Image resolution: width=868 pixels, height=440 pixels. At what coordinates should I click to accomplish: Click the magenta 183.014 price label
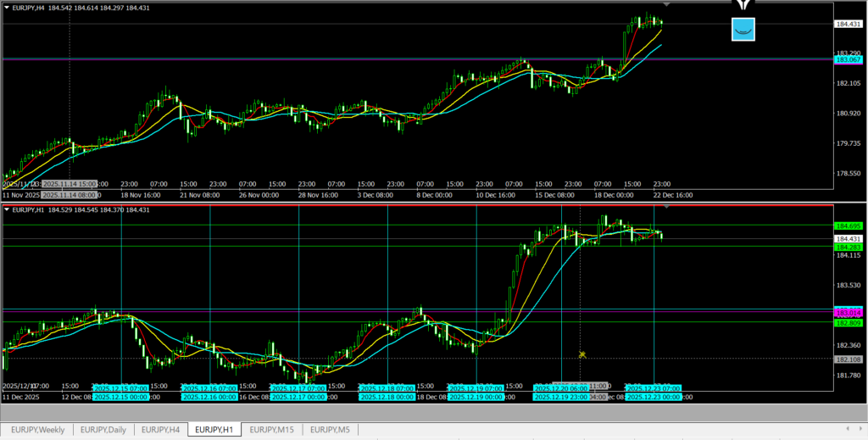click(x=849, y=313)
